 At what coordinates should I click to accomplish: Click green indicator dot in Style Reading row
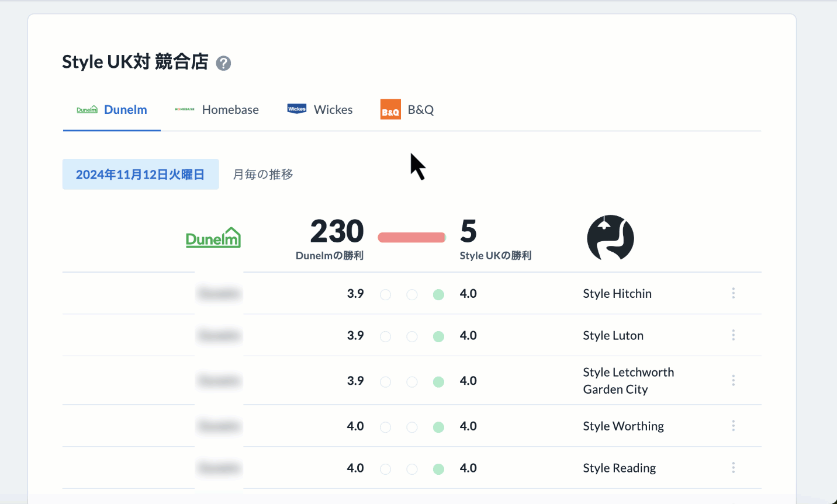[x=438, y=469]
